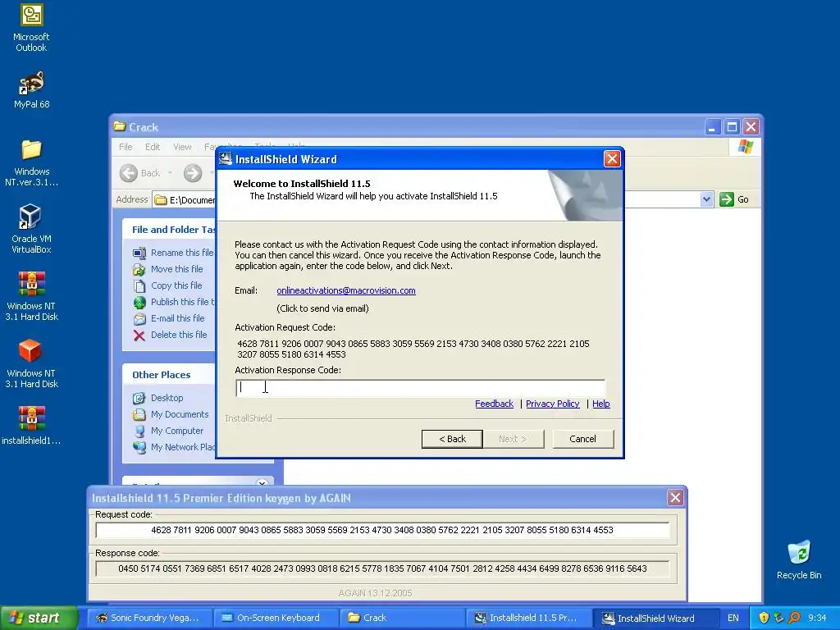
Task: Open Windows NT.ver.3.1 folder on desktop
Action: pos(31,163)
